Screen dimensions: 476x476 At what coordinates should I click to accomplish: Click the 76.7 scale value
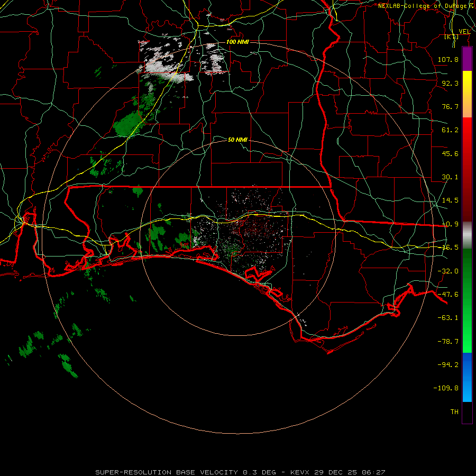tap(450, 106)
